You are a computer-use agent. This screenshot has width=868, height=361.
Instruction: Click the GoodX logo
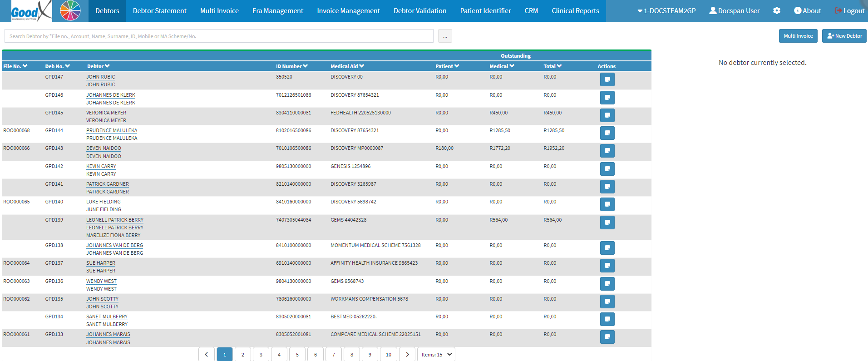point(31,11)
